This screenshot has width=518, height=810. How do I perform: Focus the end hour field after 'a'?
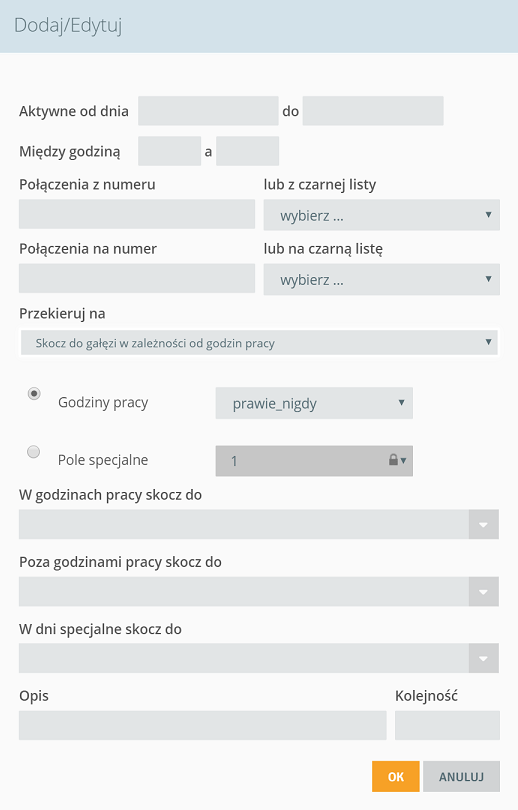point(247,151)
